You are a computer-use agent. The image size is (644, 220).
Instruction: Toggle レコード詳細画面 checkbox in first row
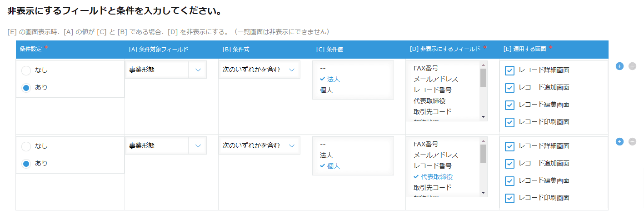click(510, 70)
